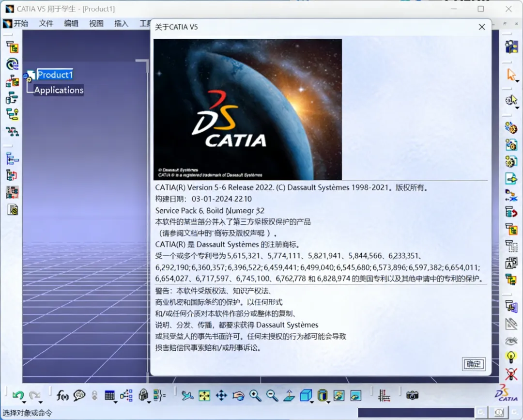The image size is (523, 420).
Task: Select the Applications node in the tree
Action: [59, 90]
